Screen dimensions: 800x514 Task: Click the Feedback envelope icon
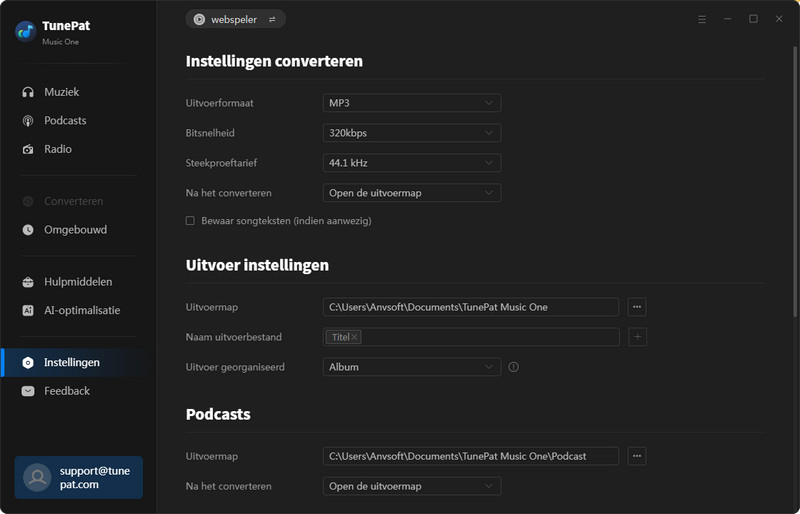pyautogui.click(x=28, y=391)
